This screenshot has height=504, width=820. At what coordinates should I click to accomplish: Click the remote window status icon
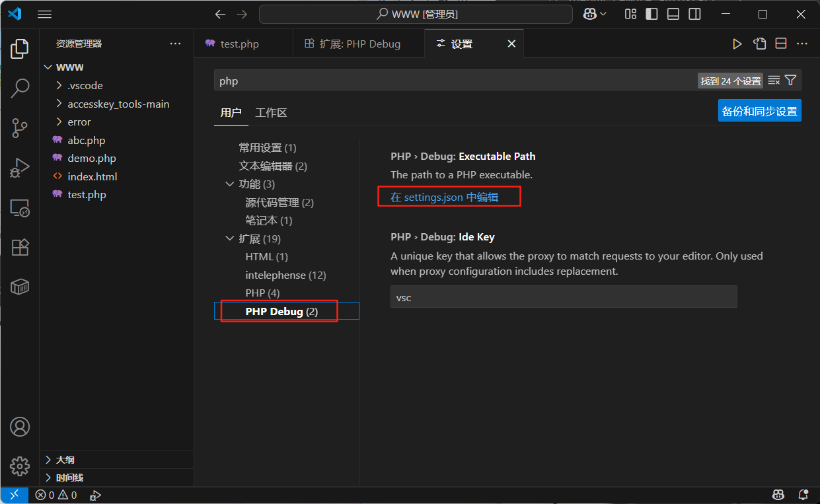click(15, 495)
